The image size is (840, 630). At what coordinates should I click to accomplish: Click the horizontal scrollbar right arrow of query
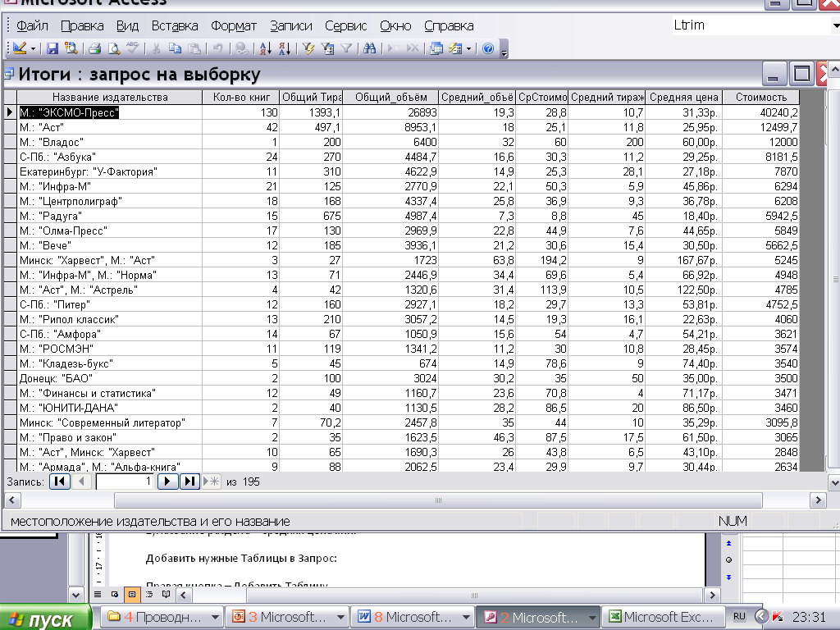[818, 500]
